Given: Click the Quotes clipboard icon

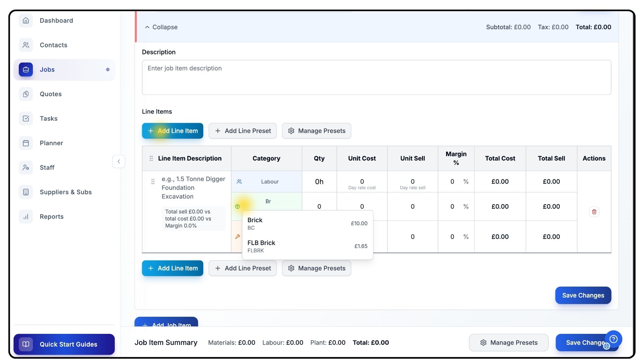Looking at the screenshot, I should click(26, 94).
